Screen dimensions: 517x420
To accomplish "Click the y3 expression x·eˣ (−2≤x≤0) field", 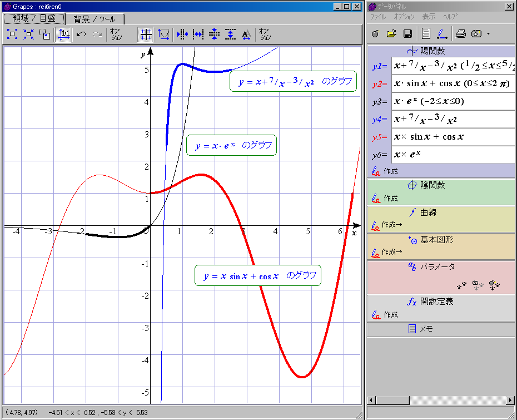I will (453, 101).
